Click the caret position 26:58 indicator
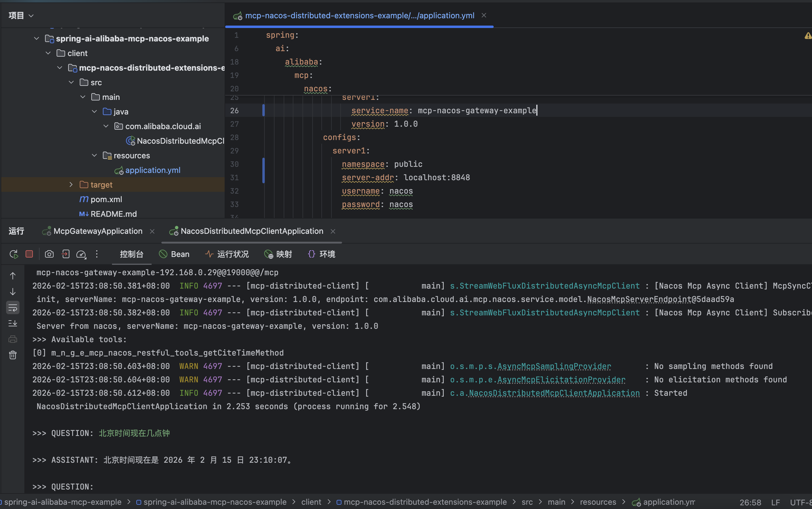The image size is (812, 509). point(750,502)
